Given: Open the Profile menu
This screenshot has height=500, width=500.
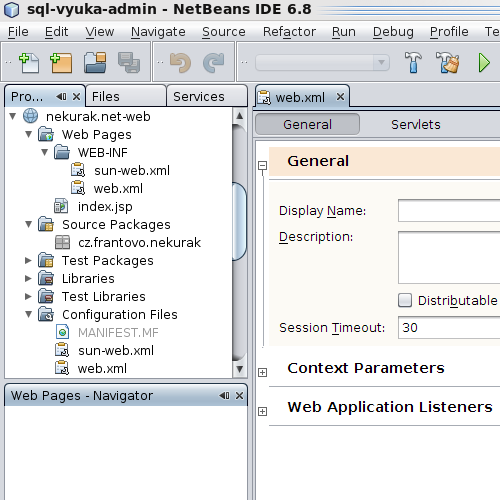Looking at the screenshot, I should pyautogui.click(x=449, y=32).
